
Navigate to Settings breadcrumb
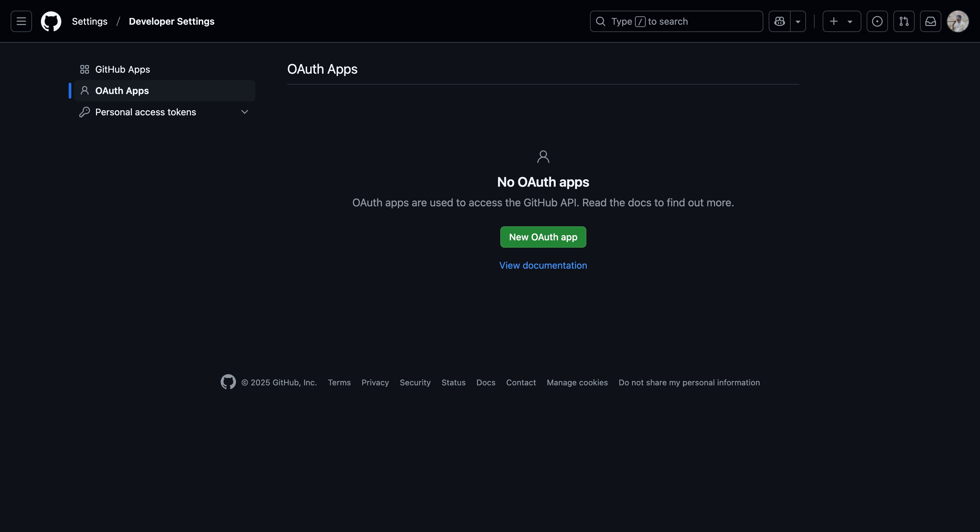click(x=89, y=21)
